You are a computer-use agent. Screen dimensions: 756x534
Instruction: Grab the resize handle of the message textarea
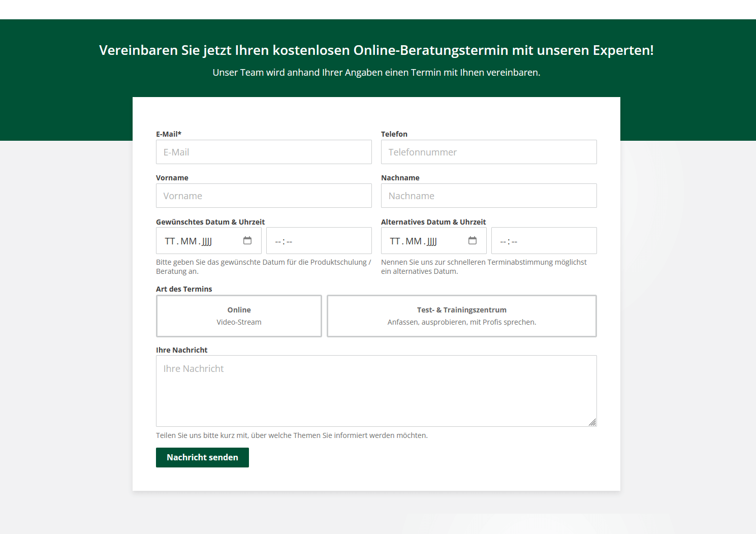[592, 422]
